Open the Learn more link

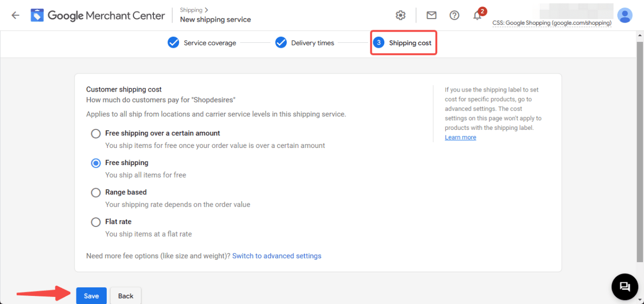coord(460,137)
